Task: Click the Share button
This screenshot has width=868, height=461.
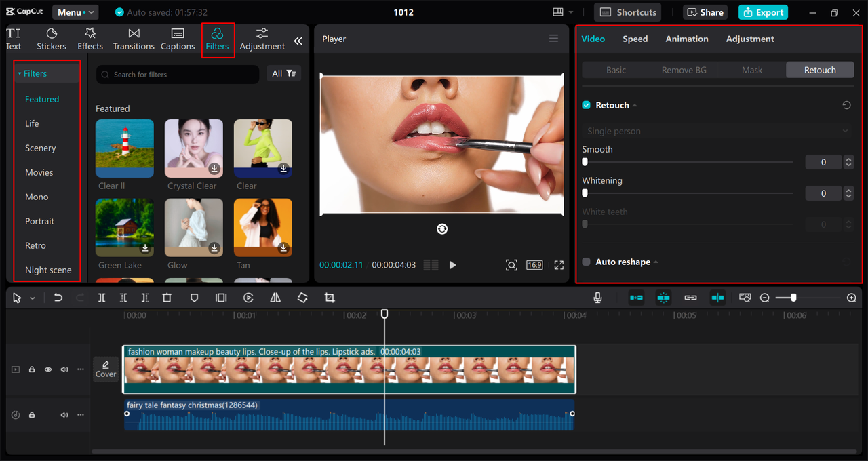Action: [x=705, y=12]
